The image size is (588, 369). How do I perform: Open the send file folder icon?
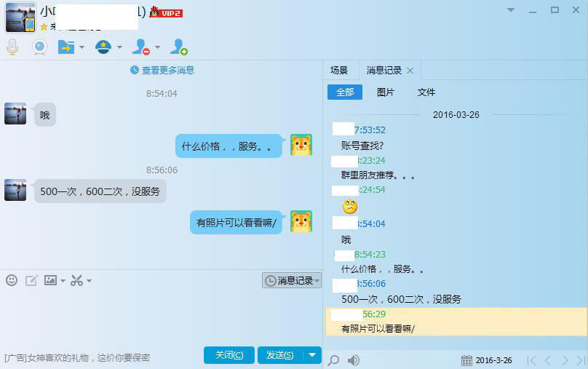click(x=66, y=47)
